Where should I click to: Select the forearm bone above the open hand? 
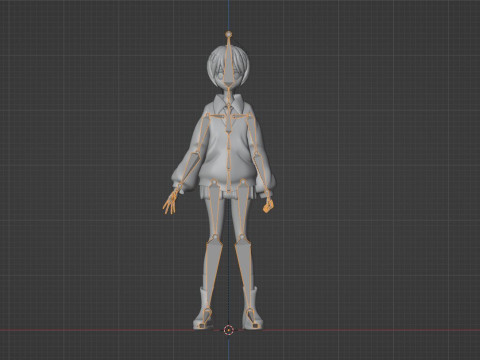pos(188,169)
